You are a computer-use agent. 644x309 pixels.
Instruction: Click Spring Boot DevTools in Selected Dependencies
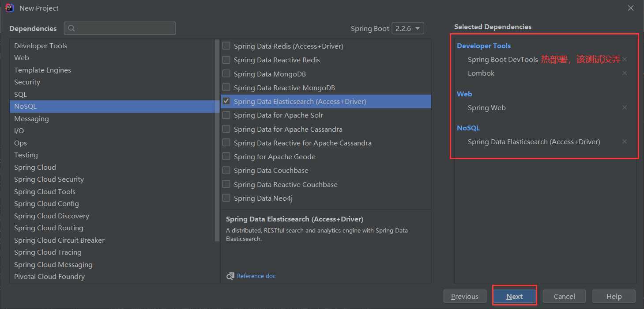[503, 59]
